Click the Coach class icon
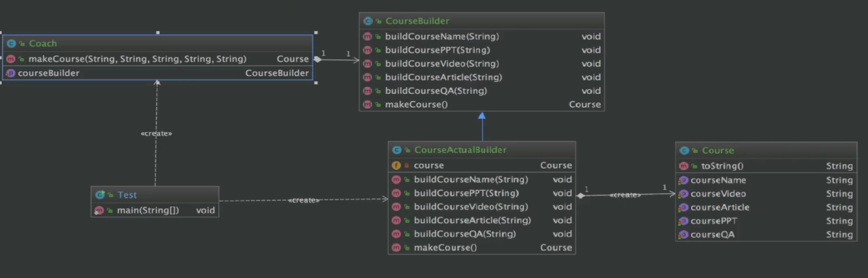This screenshot has height=278, width=868. (x=11, y=44)
